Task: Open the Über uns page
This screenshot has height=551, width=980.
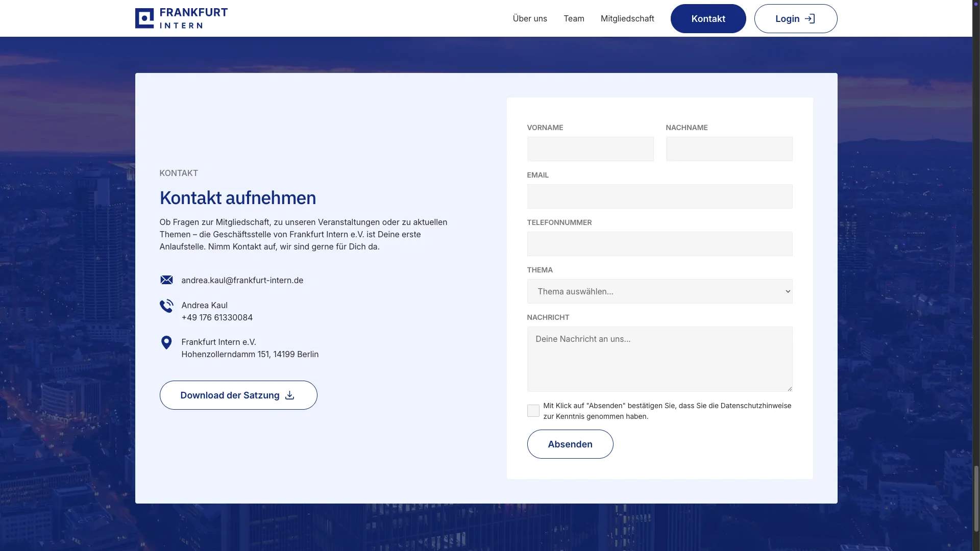Action: tap(530, 18)
